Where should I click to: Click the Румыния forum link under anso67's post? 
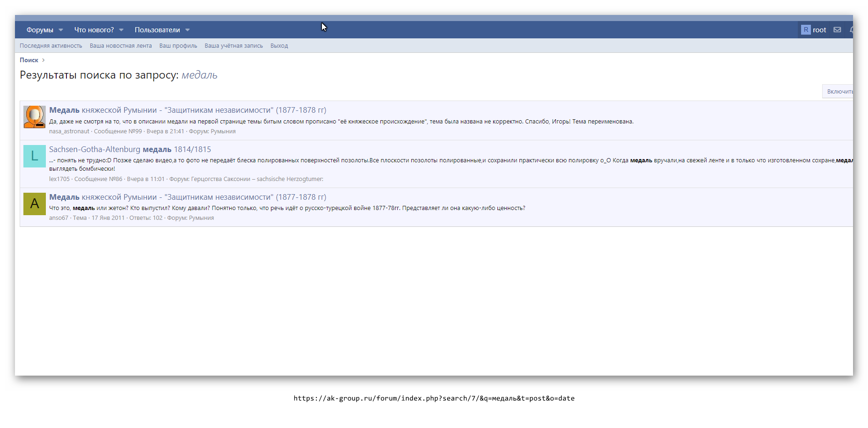202,218
